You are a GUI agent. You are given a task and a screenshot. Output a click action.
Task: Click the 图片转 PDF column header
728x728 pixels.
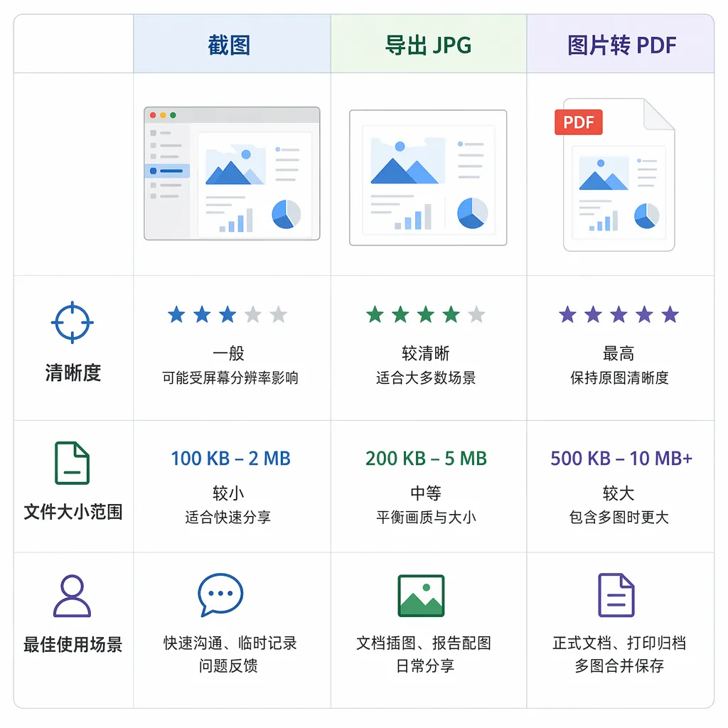(x=621, y=45)
